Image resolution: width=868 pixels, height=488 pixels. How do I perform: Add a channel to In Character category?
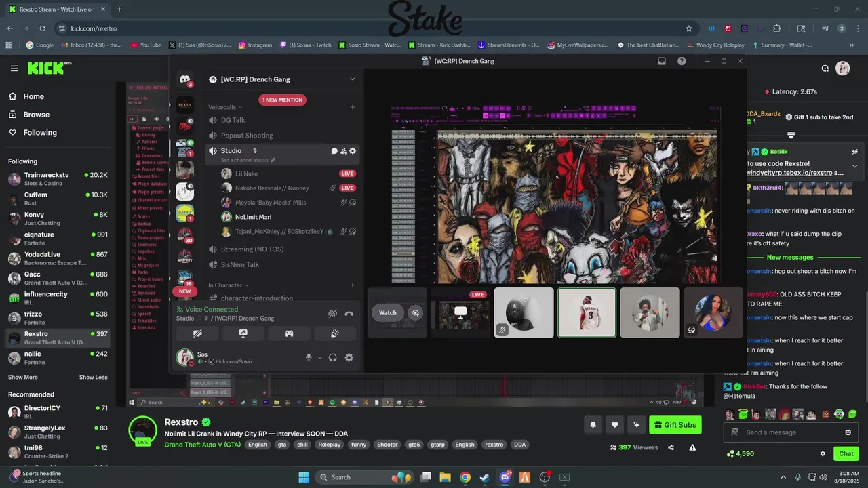[352, 285]
